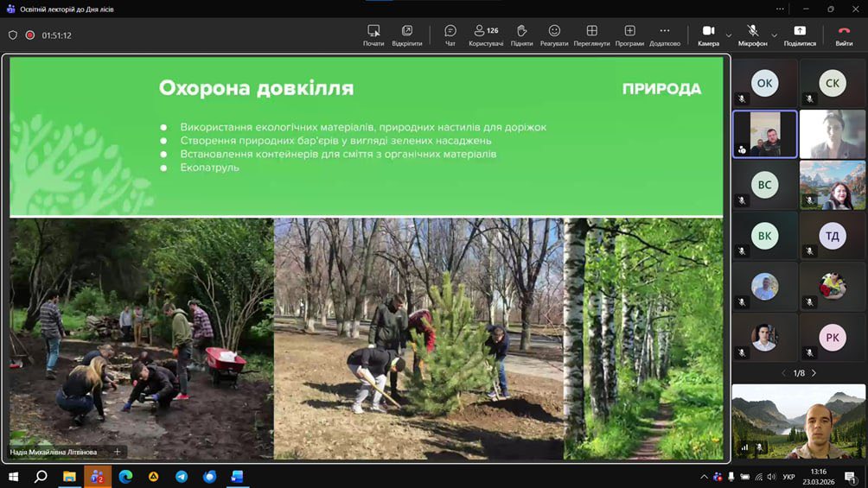Toggle the camera on (Камера)
868x488 pixels.
coord(708,35)
